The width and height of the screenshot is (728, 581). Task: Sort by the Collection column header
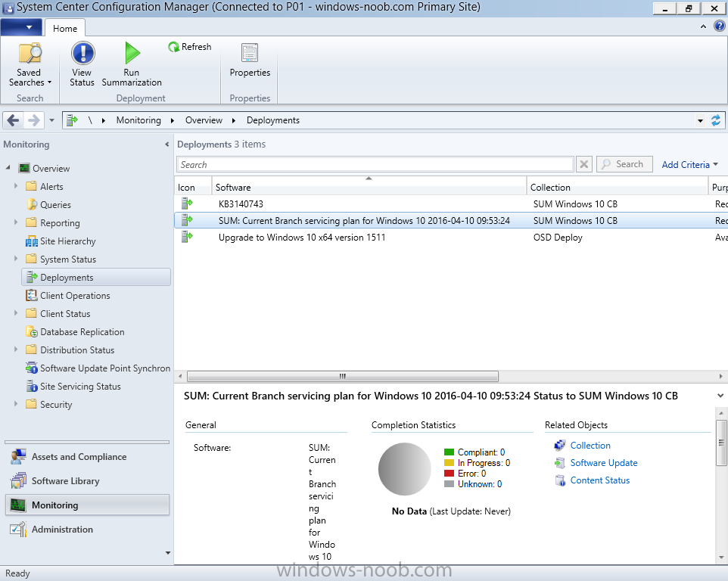[x=618, y=185]
